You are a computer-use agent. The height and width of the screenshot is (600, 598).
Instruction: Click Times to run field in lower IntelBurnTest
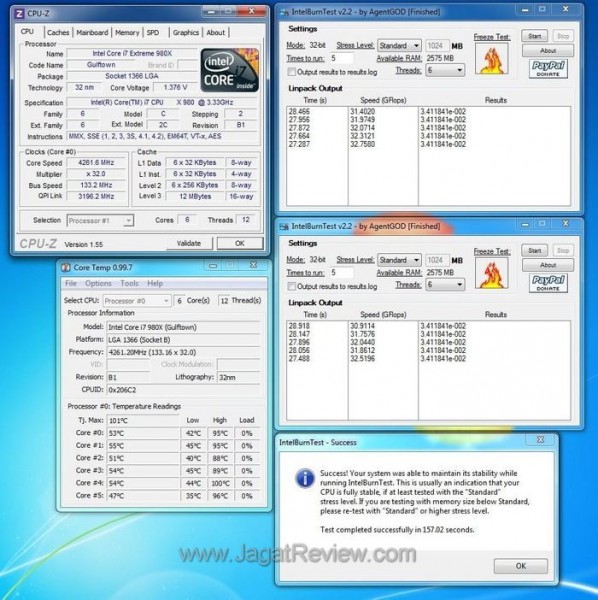pos(341,272)
